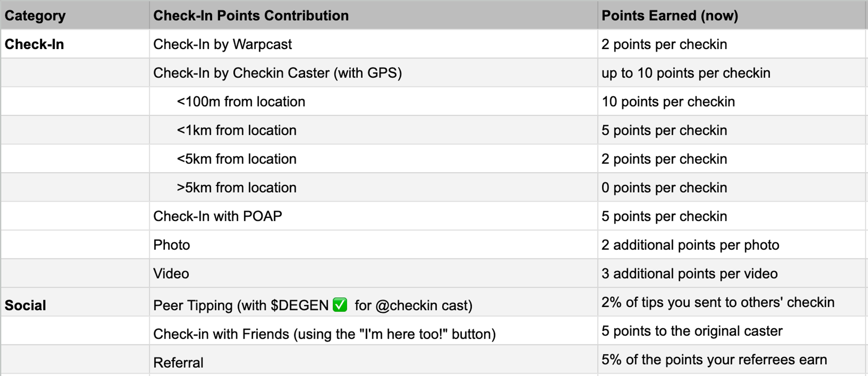Click the Video contribution cell
The image size is (868, 376).
point(171,274)
